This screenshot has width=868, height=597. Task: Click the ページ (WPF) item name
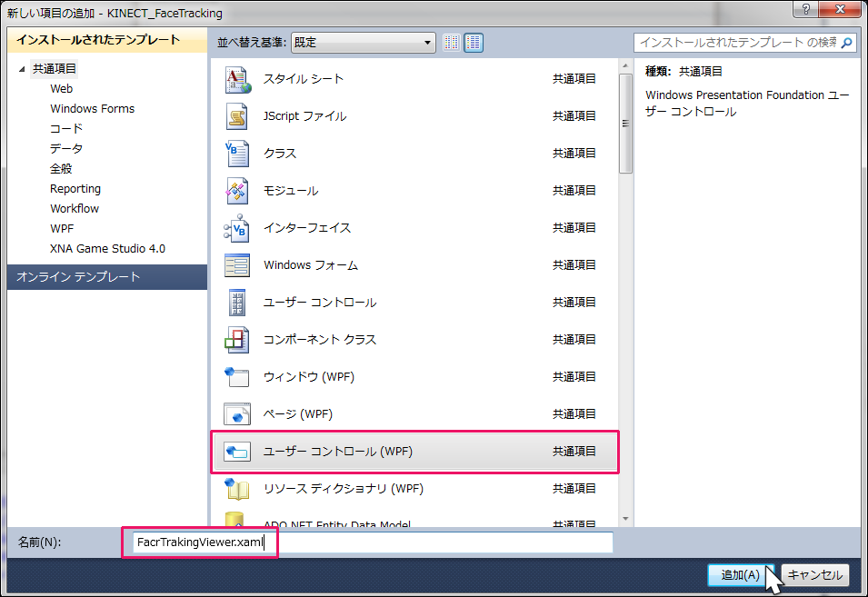pos(298,413)
